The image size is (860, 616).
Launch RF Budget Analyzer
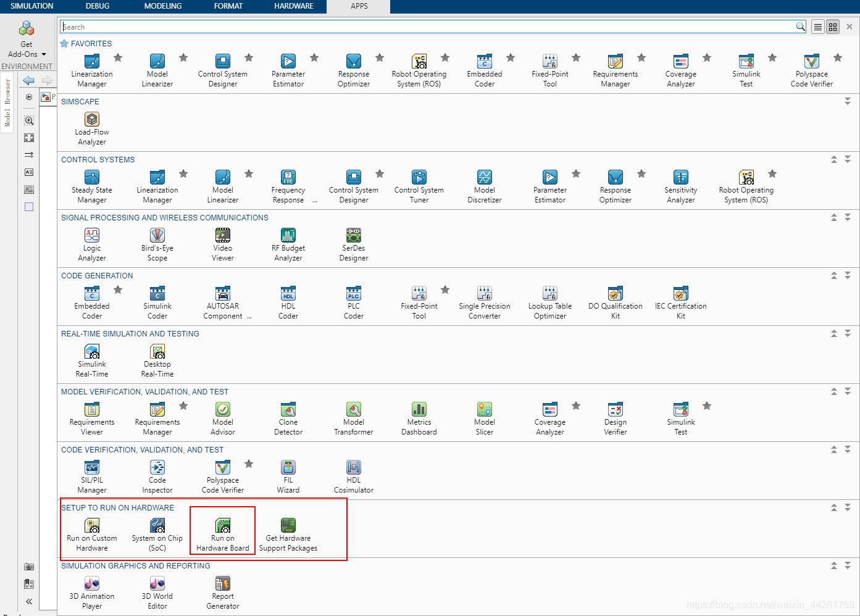(288, 244)
